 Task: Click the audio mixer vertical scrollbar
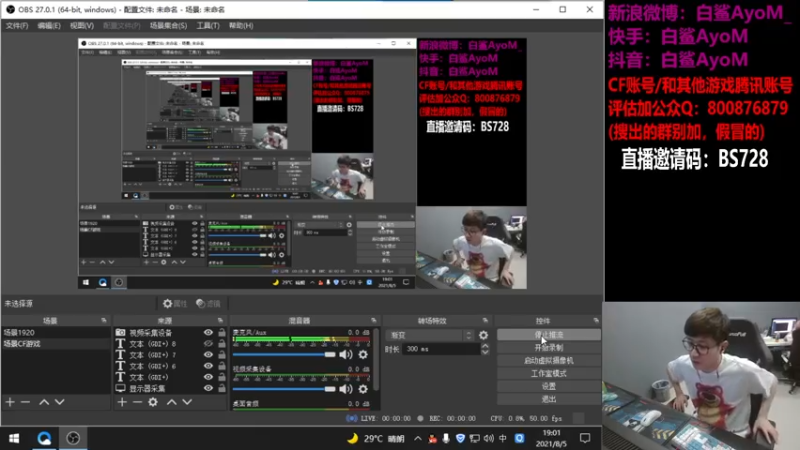tap(377, 360)
